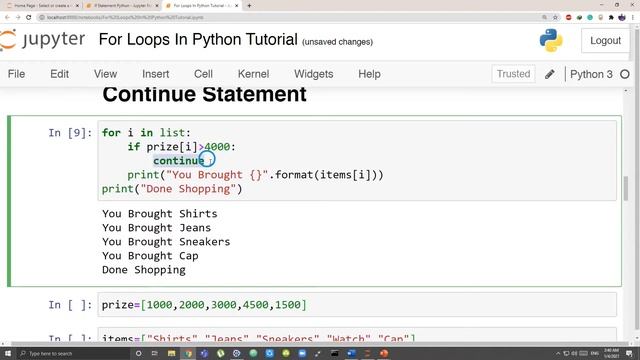640x360 pixels.
Task: Open the notification center icon
Action: pos(629,353)
